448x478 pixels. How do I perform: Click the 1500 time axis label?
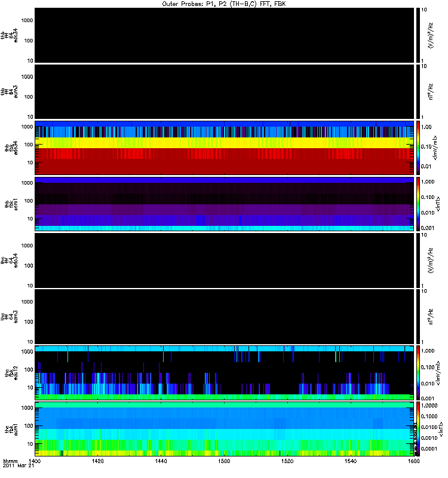point(224,461)
